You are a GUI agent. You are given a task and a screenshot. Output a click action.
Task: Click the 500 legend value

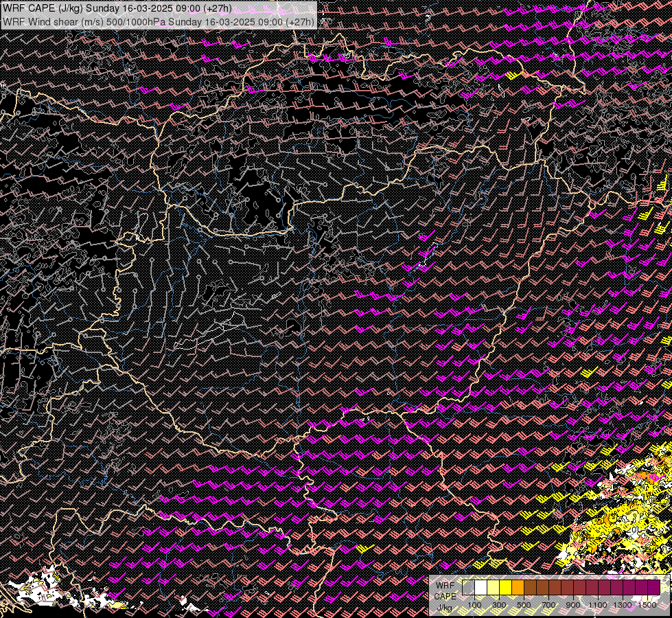tap(524, 605)
